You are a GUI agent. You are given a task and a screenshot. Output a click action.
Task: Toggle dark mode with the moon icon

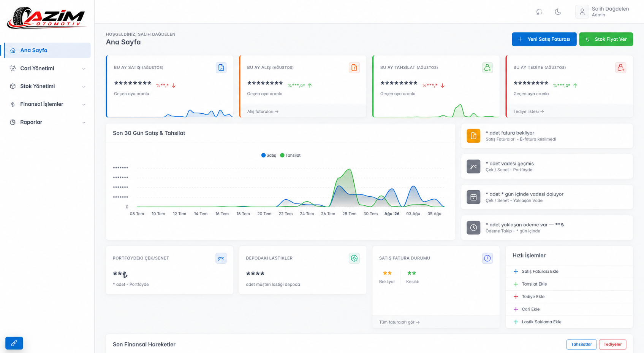[558, 12]
